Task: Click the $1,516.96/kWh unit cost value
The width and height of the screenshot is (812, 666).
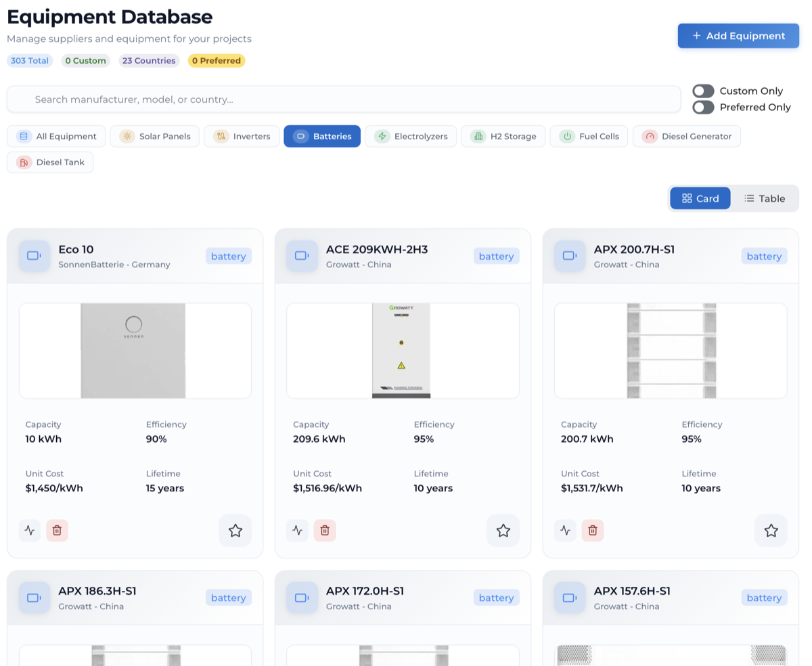Action: point(328,488)
